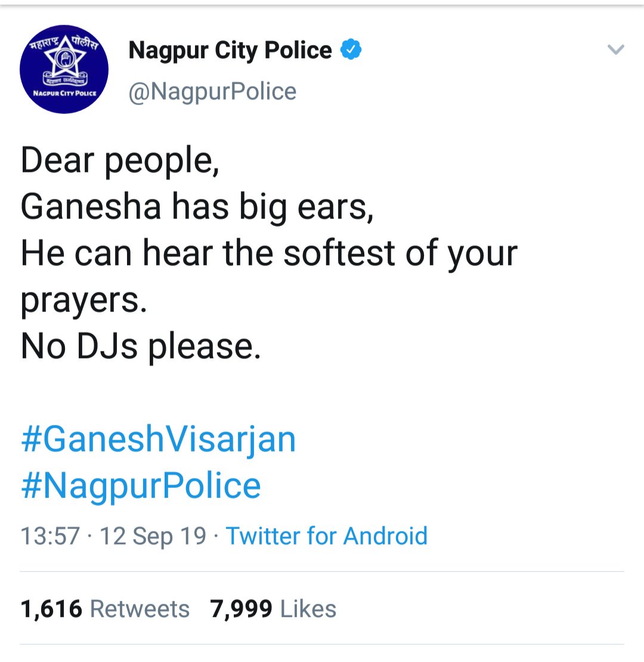Screen dimensions: 644x662
Task: Select the "He can hear the softest" line
Action: click(270, 253)
